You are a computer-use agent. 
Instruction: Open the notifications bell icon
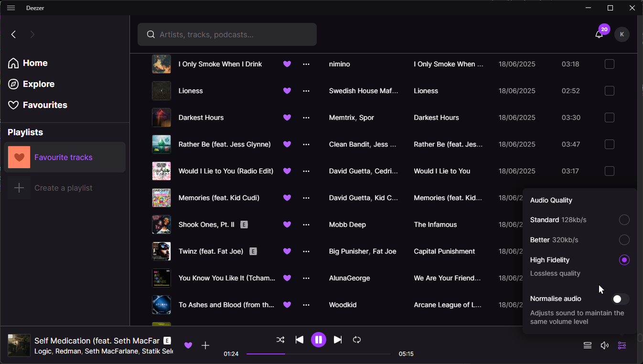[599, 34]
